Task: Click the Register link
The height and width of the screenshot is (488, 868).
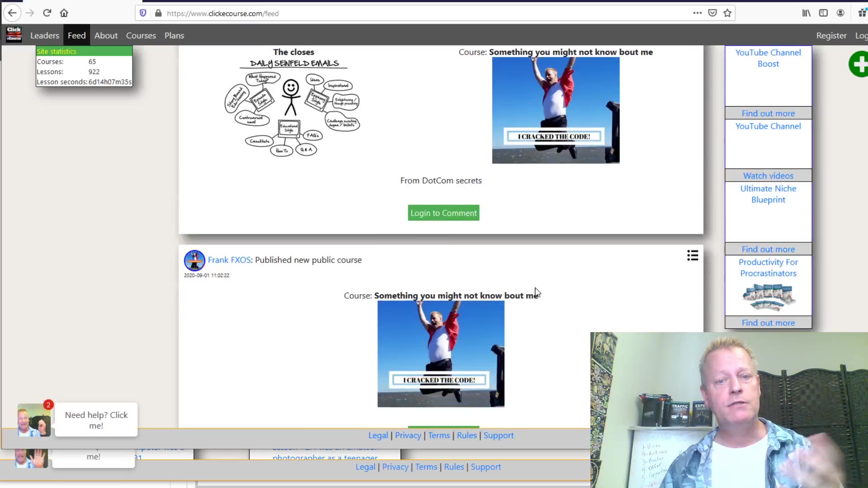Action: pos(831,35)
